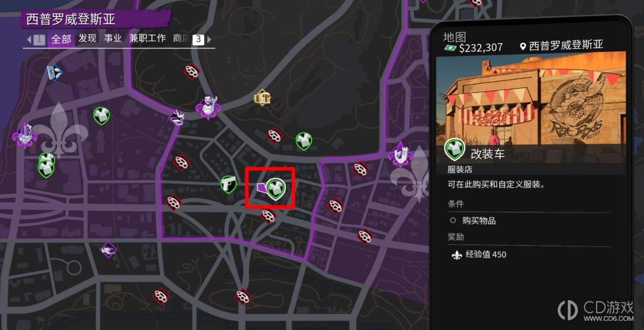Open the mechanic character purple marker
The height and width of the screenshot is (330, 644).
[x=208, y=106]
